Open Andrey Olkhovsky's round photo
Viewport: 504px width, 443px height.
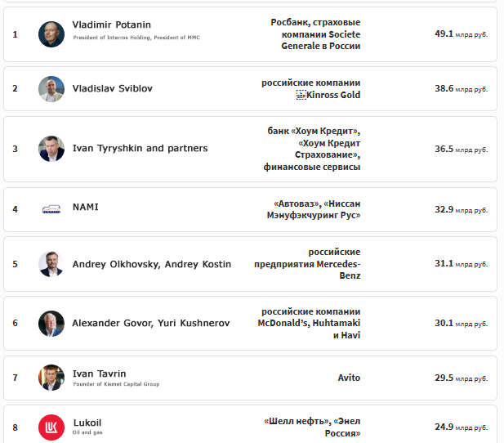(51, 264)
